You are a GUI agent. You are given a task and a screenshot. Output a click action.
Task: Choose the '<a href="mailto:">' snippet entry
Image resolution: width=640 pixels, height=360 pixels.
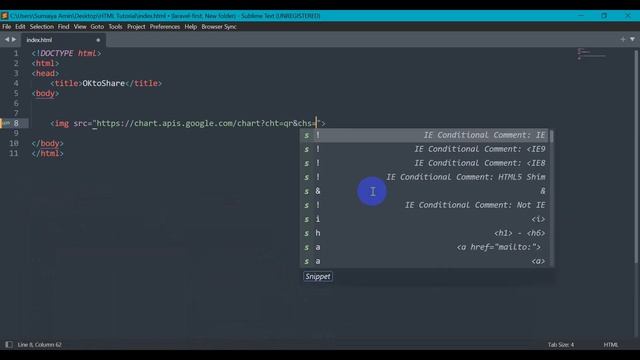pyautogui.click(x=425, y=247)
